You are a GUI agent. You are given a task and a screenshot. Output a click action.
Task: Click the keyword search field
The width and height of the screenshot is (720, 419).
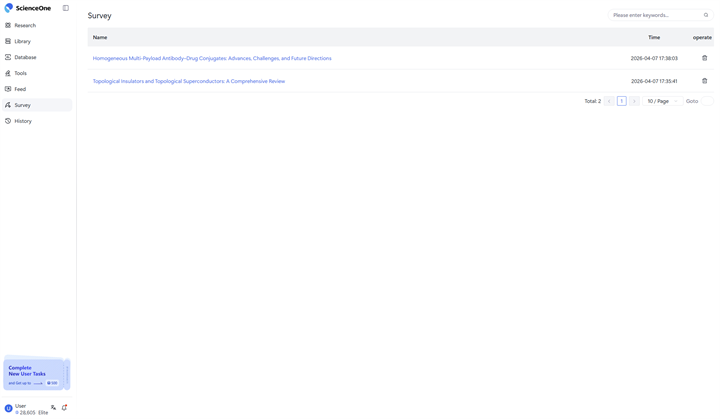[x=655, y=15]
